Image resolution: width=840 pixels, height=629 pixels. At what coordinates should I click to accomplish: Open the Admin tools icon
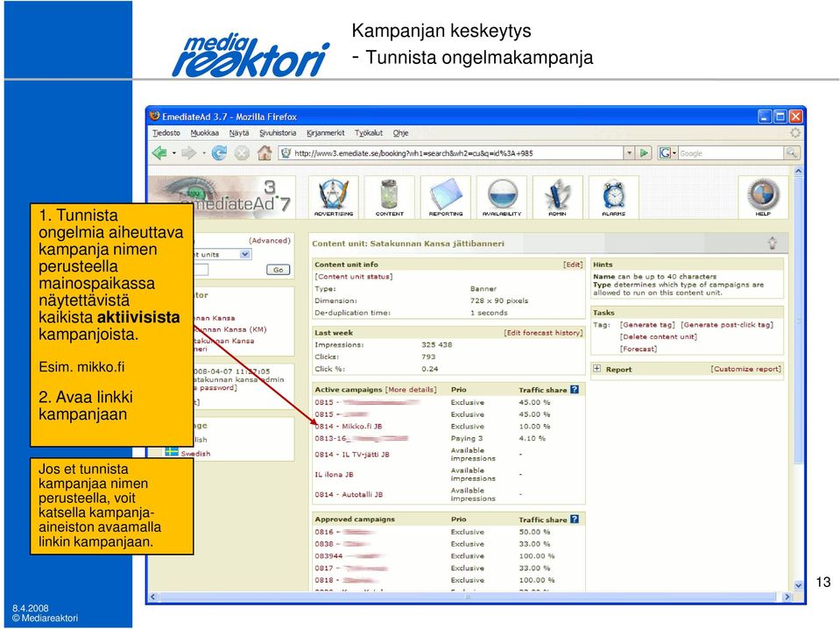pos(557,196)
